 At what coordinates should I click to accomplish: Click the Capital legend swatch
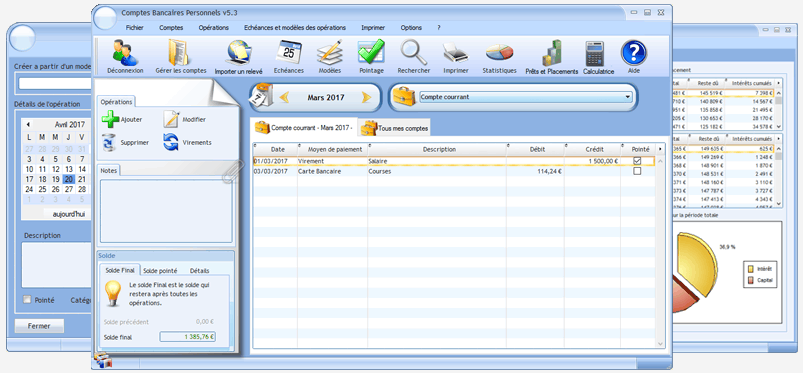751,280
